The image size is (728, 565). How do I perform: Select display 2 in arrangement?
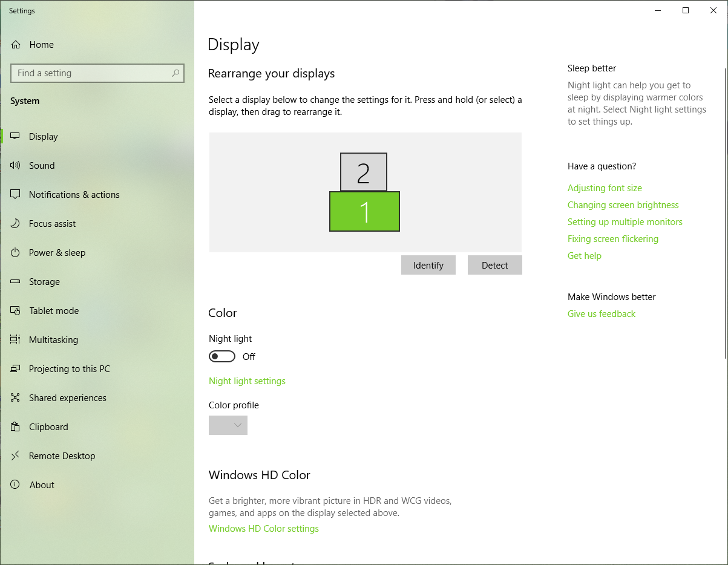(x=364, y=172)
